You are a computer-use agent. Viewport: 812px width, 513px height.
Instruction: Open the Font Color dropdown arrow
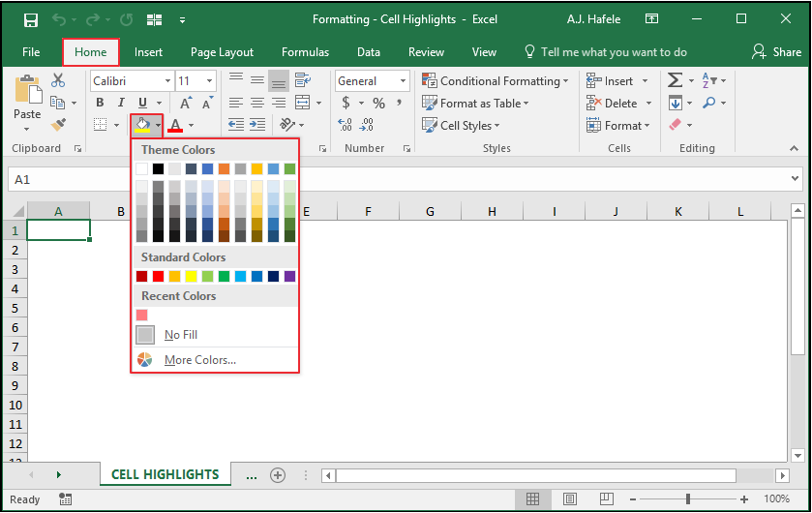coord(191,125)
